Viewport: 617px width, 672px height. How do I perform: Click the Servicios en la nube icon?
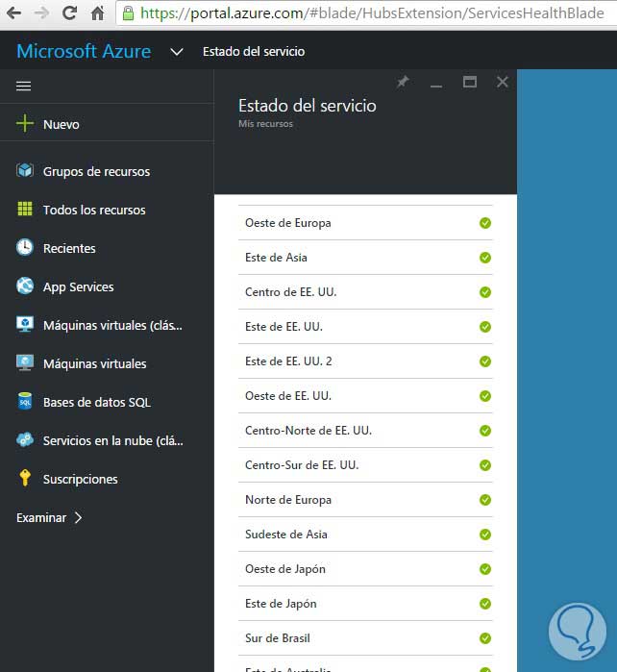pyautogui.click(x=25, y=440)
